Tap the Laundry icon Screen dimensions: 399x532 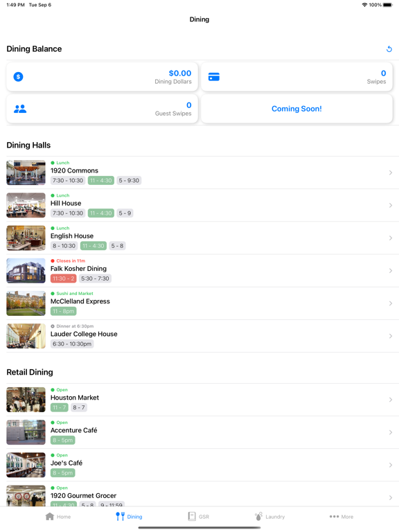tap(258, 516)
